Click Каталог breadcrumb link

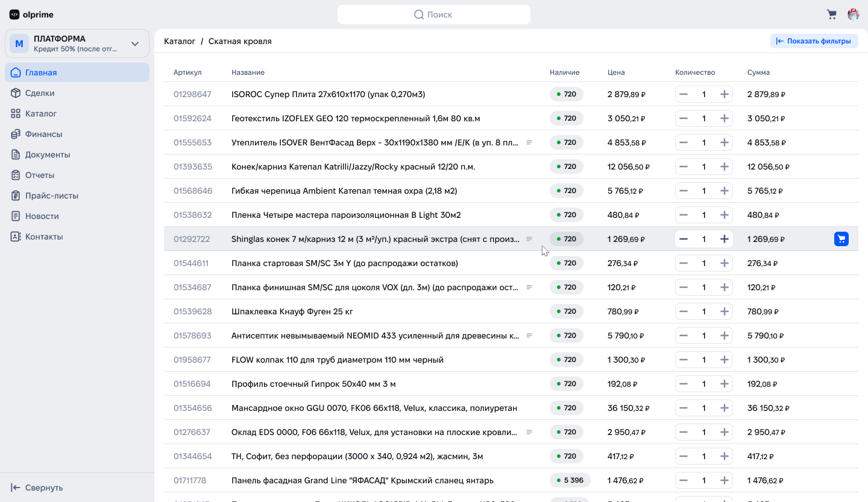tap(180, 41)
